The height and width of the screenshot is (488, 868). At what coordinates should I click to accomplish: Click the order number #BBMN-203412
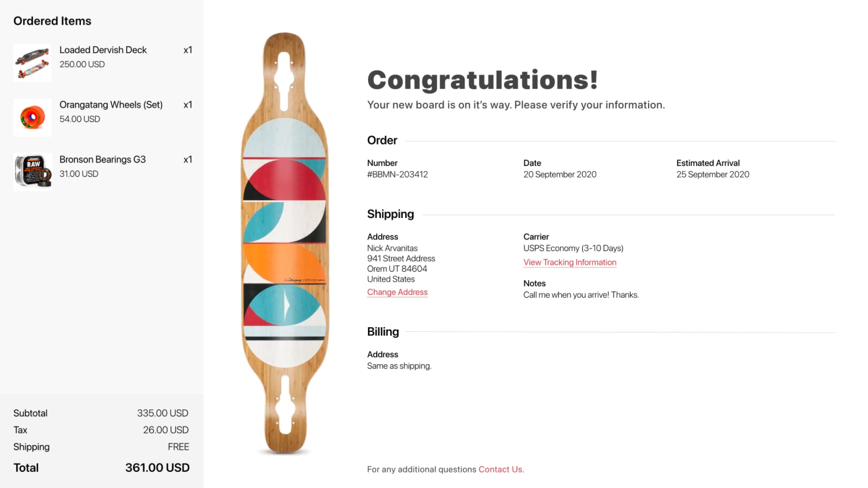pyautogui.click(x=397, y=175)
